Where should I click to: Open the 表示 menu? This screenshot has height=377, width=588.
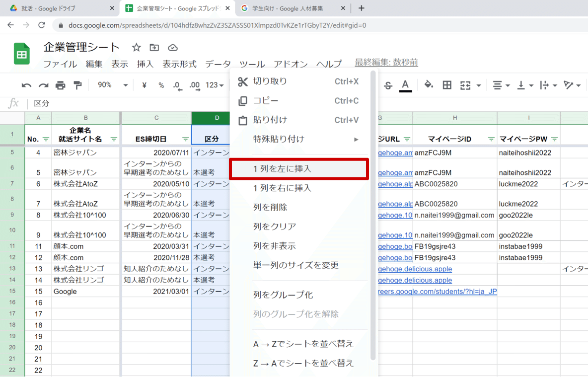120,64
